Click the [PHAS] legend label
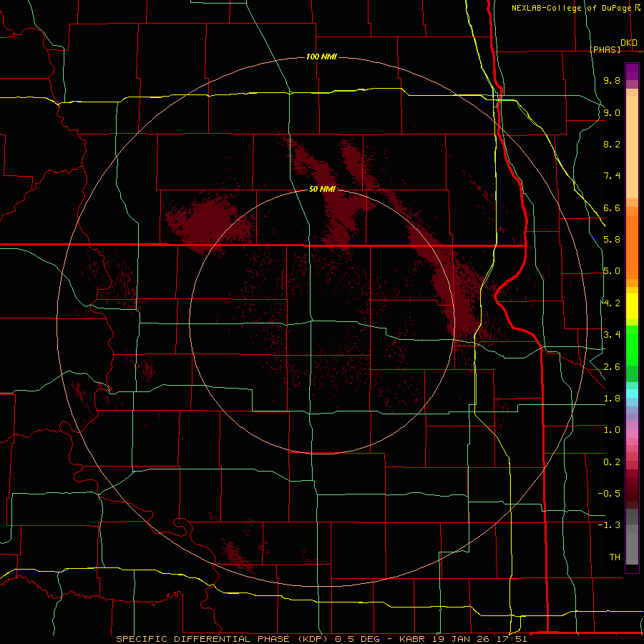Screen dimensions: 644x644 pos(605,49)
